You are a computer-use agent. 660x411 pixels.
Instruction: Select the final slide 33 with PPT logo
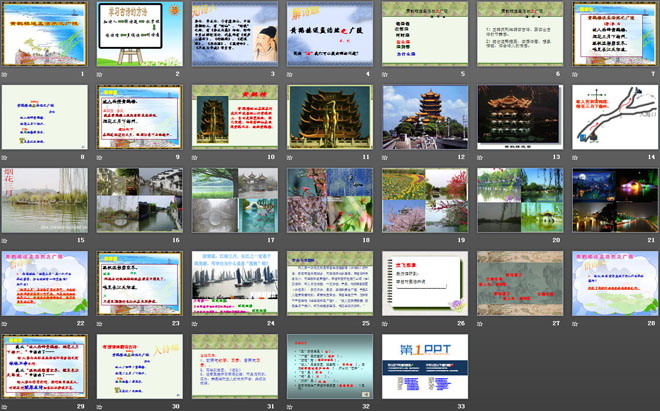coord(424,365)
